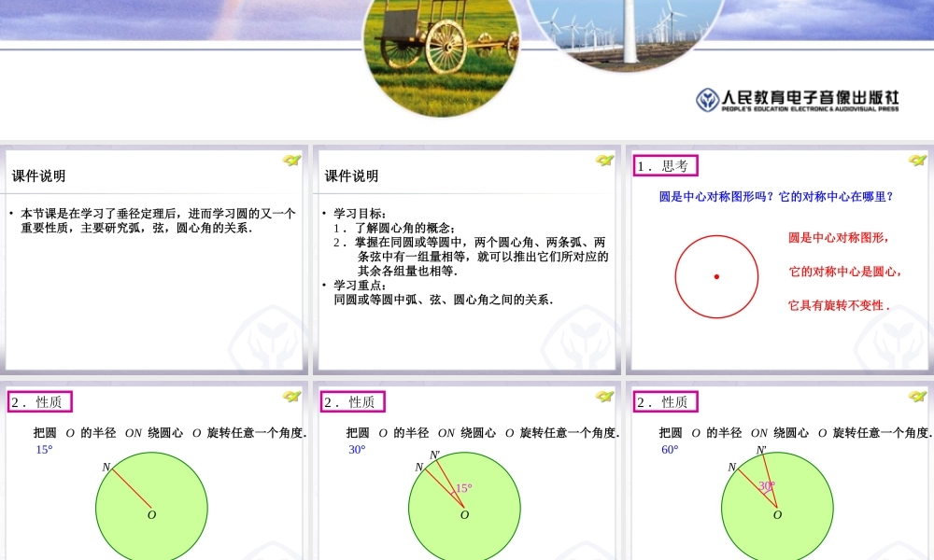
Task: Click the line 同圆或等圆中弧、弦、圆心角之间的关系
Action: click(x=443, y=300)
